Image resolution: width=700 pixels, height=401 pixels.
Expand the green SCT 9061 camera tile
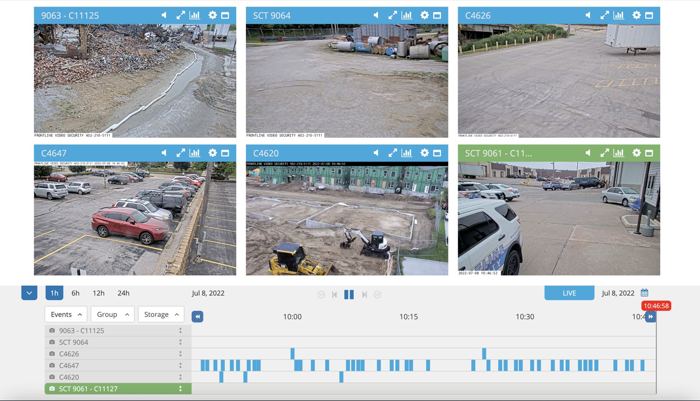pyautogui.click(x=604, y=153)
